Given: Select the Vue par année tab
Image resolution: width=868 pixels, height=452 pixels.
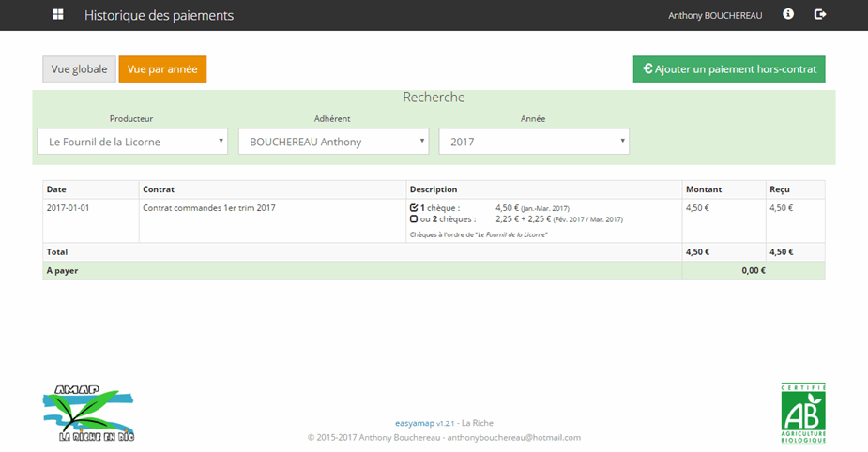Looking at the screenshot, I should coord(162,69).
